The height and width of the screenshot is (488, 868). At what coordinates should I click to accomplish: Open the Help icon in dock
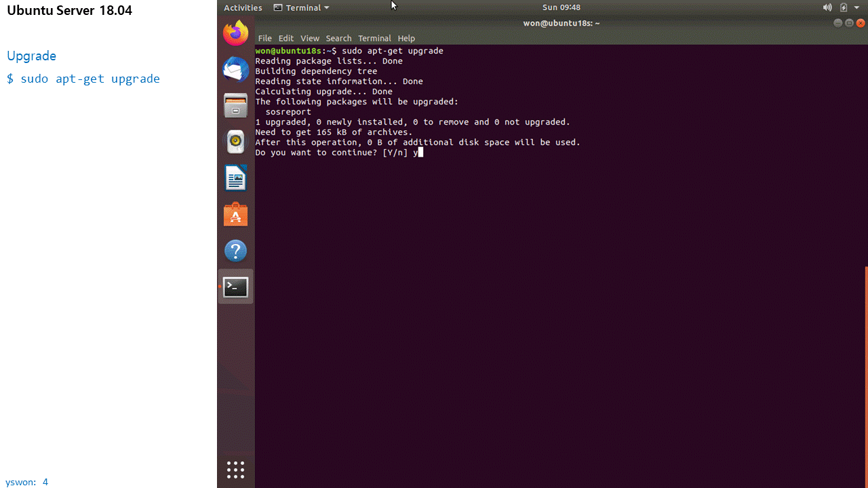coord(235,251)
